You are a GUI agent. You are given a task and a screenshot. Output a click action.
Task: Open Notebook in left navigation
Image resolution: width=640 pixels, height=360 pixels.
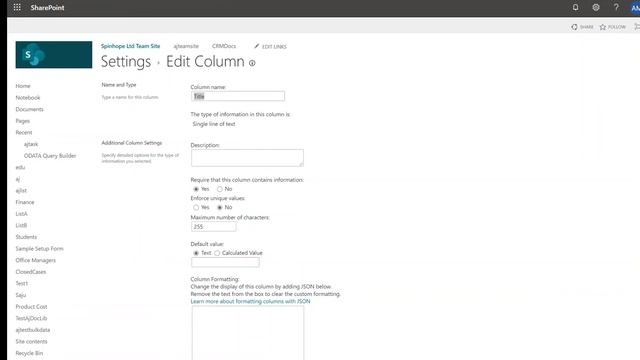click(28, 98)
